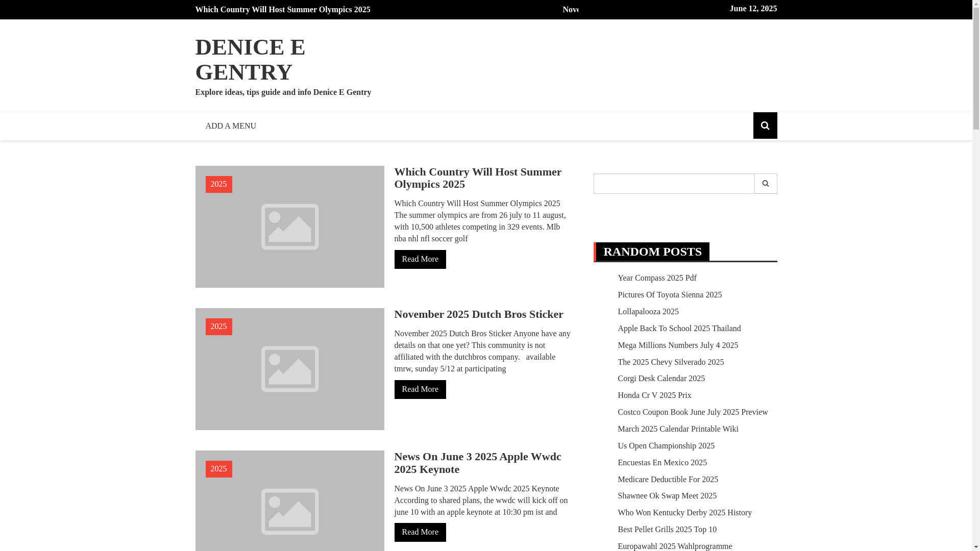Open Shawnee Ok Swap Meet 2025 link
Image resolution: width=980 pixels, height=551 pixels.
tap(667, 496)
